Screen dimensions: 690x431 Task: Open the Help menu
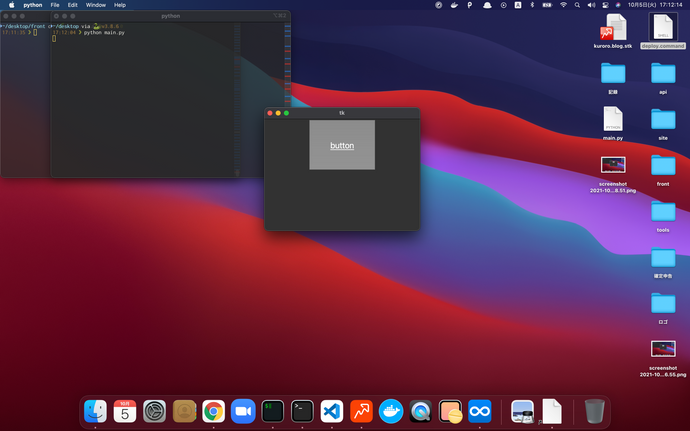coord(120,5)
